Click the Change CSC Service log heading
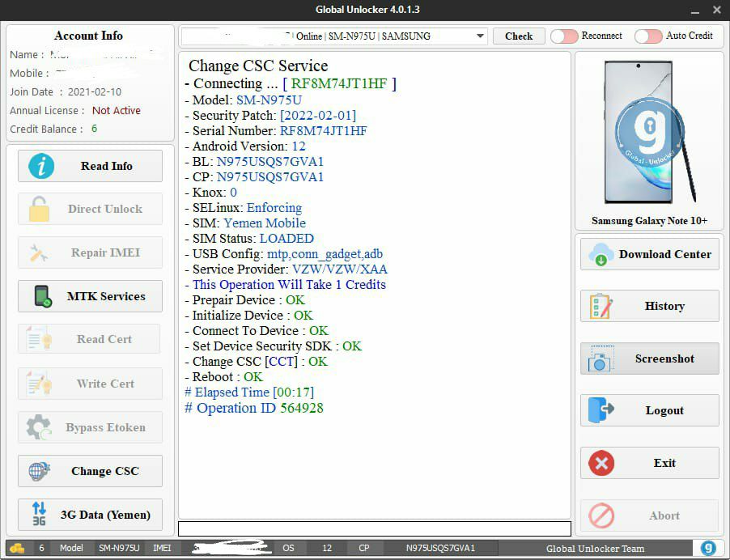730x560 pixels. tap(258, 66)
